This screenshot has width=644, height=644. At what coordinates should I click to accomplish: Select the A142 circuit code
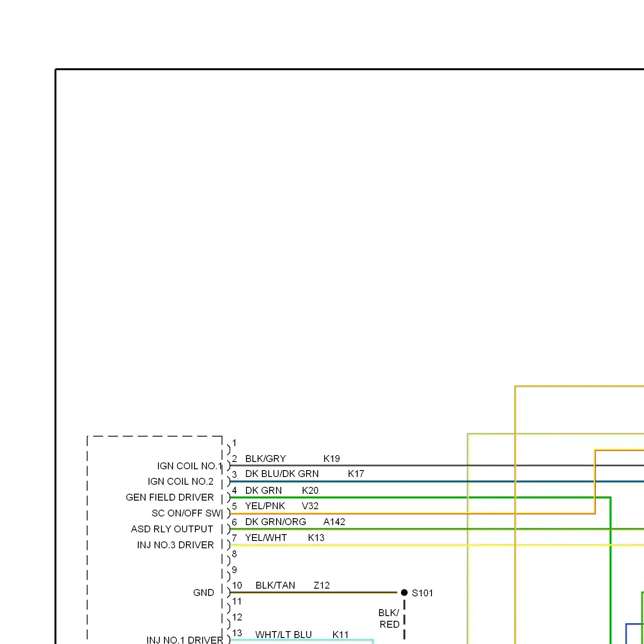(x=334, y=522)
